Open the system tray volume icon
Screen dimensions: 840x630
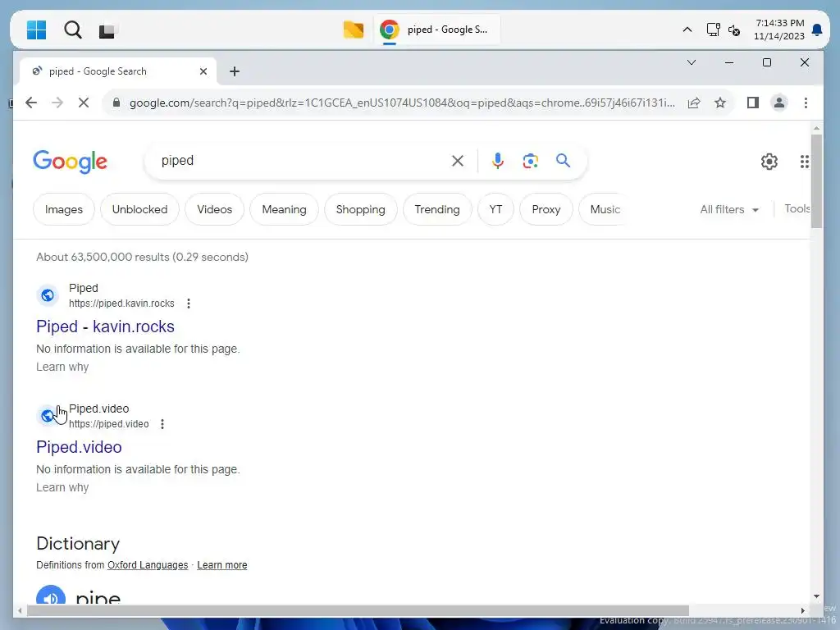tap(734, 30)
